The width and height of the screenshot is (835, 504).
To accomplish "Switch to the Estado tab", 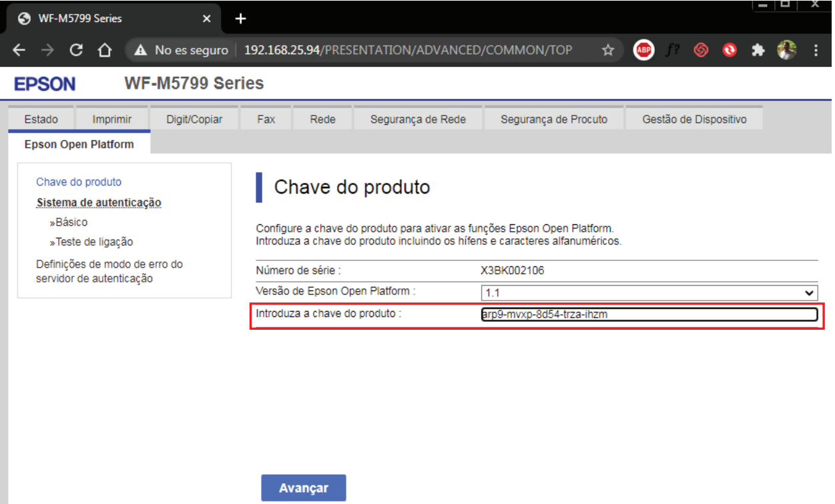I will 41,119.
